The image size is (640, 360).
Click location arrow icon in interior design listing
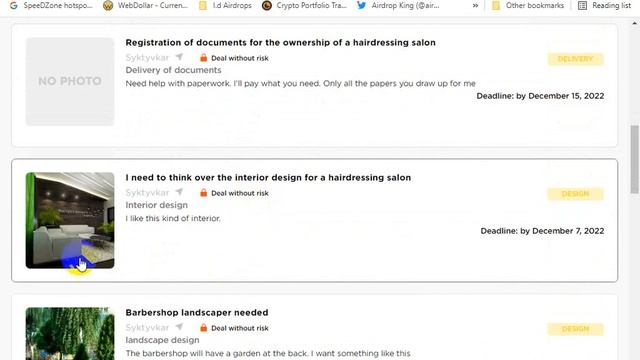[179, 192]
